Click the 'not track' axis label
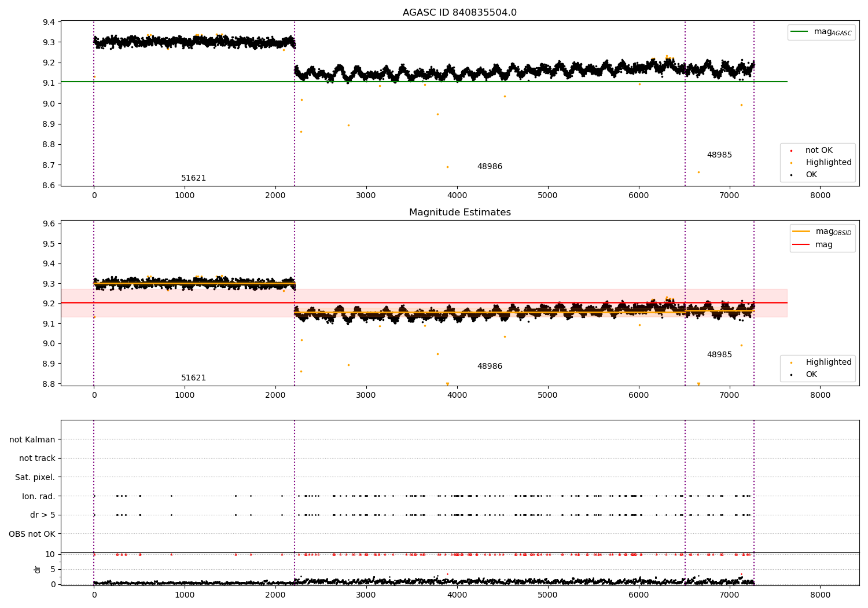 click(x=37, y=459)
